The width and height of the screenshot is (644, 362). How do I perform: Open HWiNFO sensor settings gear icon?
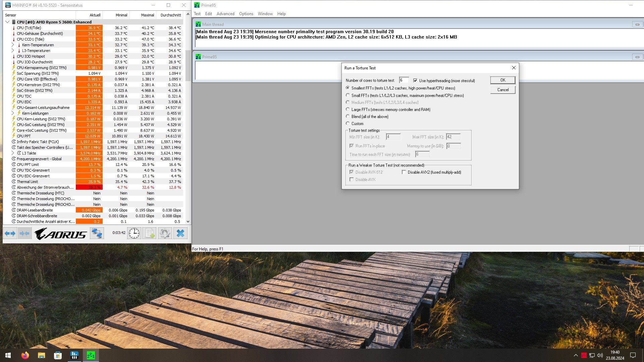[165, 233]
